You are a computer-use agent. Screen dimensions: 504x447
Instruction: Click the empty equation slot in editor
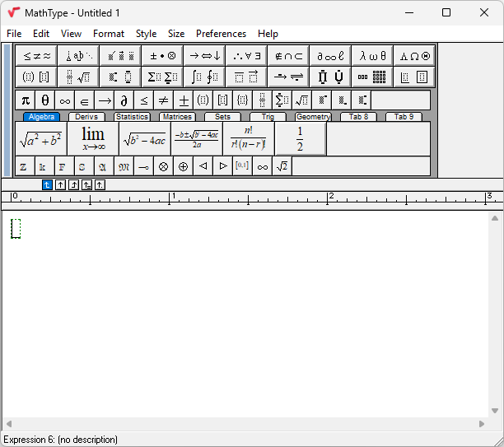[16, 229]
